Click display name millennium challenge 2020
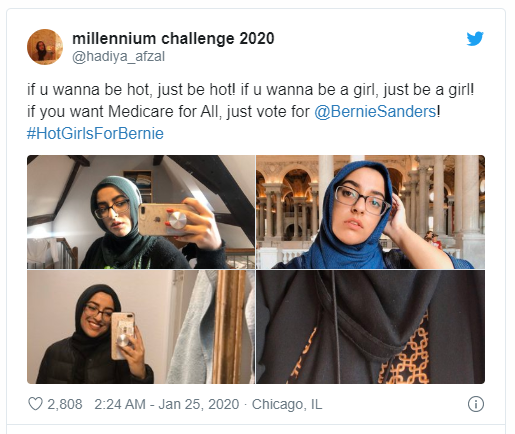This screenshot has height=434, width=515. click(173, 39)
